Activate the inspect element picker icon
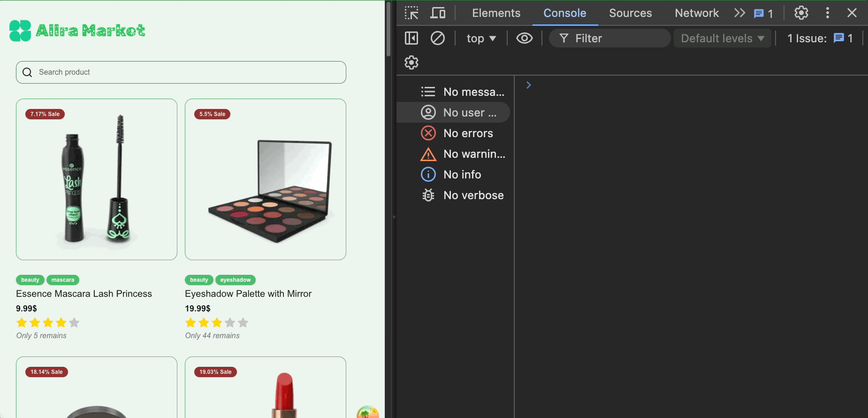 pos(411,13)
